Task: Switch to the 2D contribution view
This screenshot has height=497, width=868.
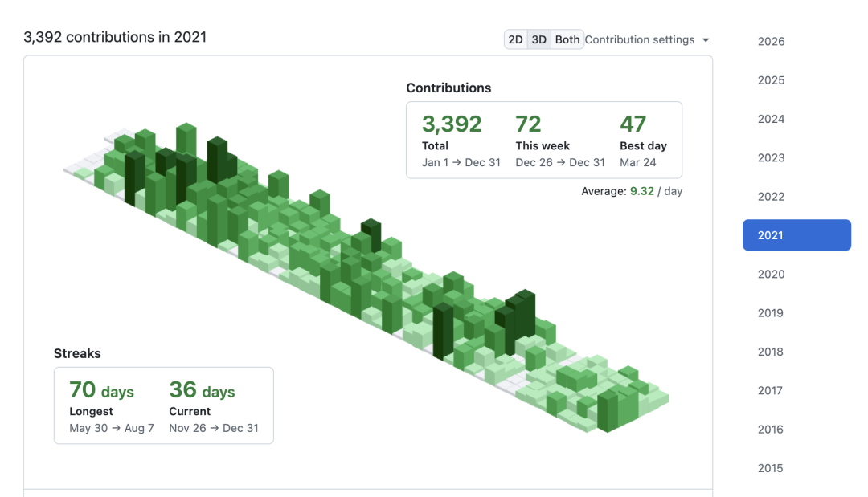Action: pyautogui.click(x=515, y=40)
